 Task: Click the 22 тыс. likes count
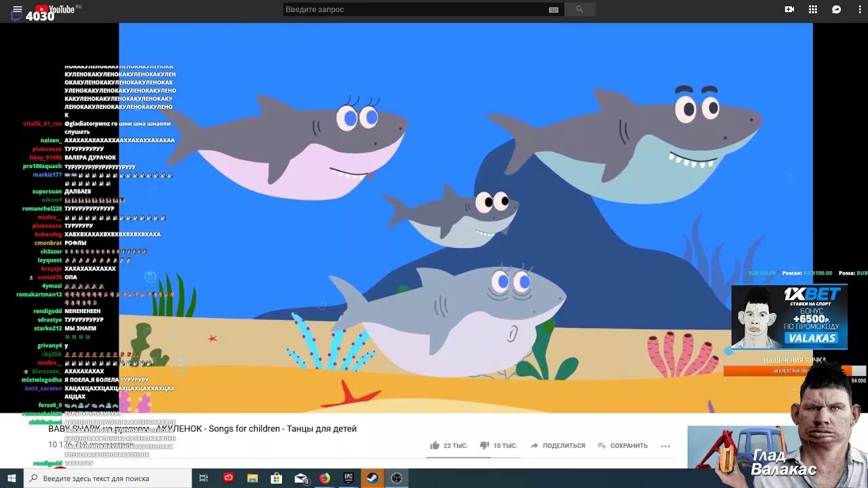(x=456, y=445)
